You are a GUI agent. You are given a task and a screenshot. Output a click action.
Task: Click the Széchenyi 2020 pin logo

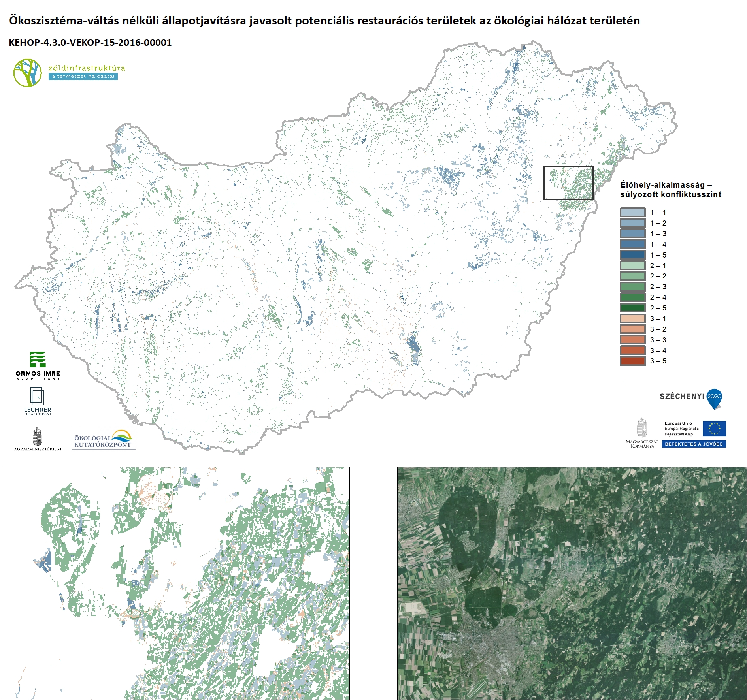pos(714,399)
